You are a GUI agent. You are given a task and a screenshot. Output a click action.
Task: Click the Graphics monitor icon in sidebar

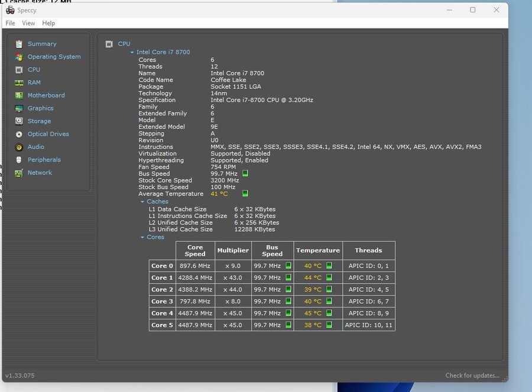(x=19, y=108)
